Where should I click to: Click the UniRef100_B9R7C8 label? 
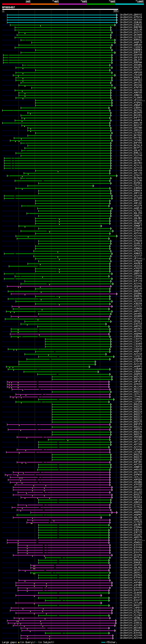coord(131,52)
